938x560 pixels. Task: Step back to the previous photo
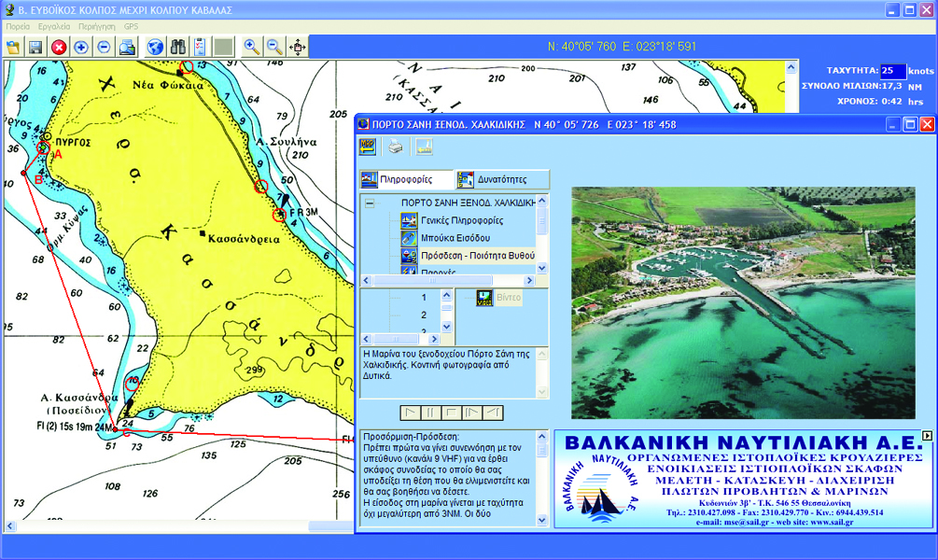coord(493,413)
